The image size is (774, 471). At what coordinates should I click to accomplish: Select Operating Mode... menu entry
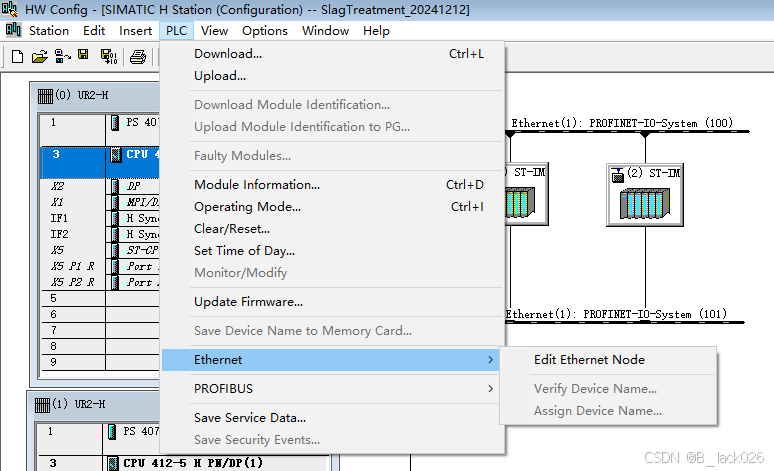point(332,207)
